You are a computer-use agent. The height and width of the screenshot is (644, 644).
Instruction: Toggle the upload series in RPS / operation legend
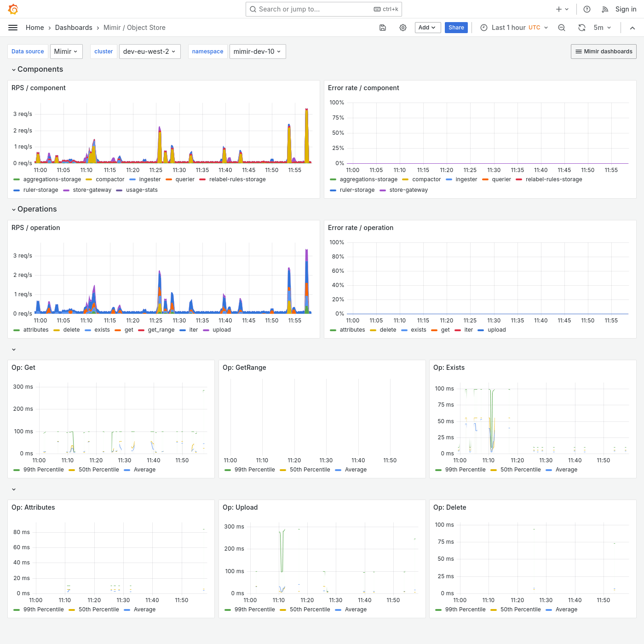[222, 330]
